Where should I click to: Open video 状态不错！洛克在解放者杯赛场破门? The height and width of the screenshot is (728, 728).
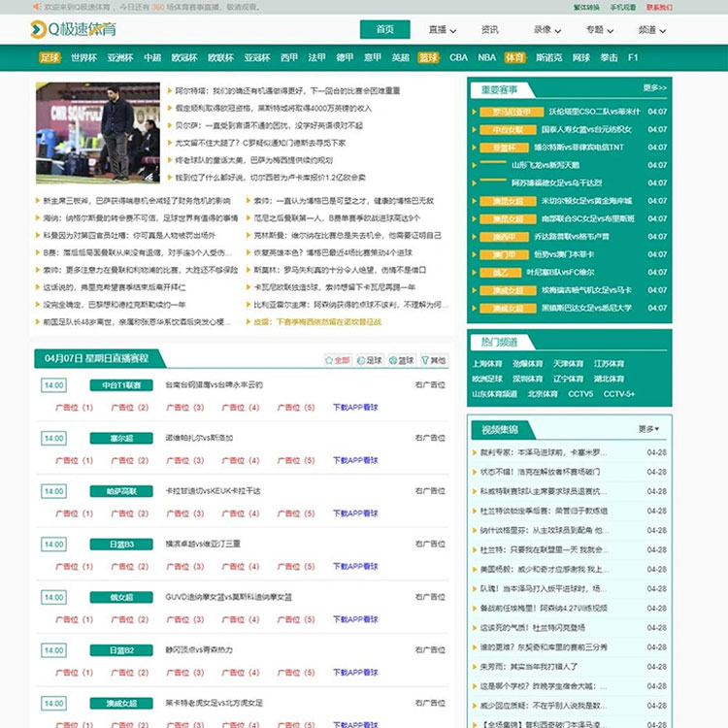pos(540,472)
